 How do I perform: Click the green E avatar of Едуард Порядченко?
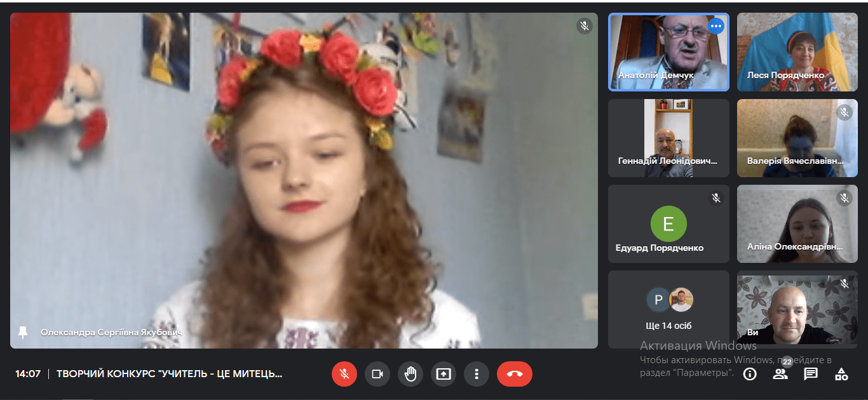tap(668, 223)
